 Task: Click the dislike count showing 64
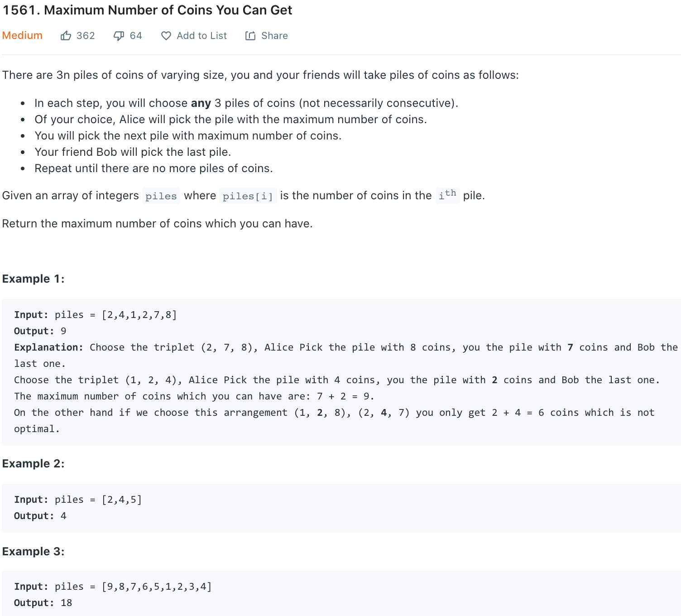(136, 35)
